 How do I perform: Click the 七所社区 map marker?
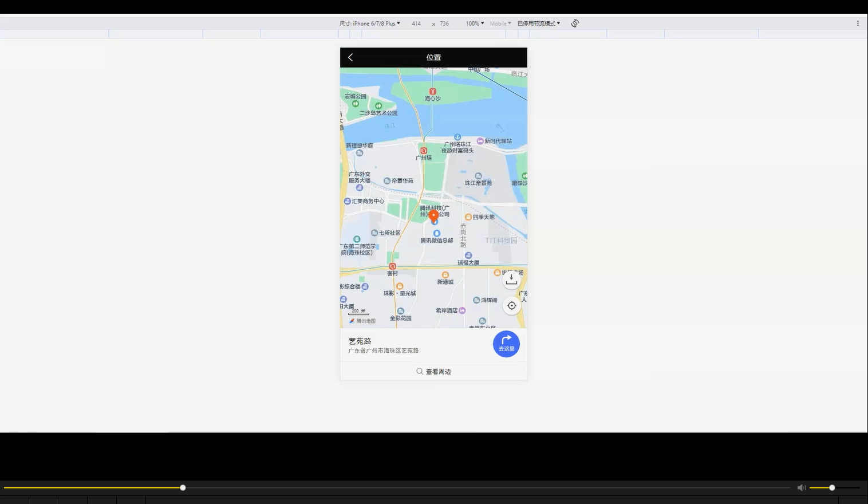coord(374,233)
